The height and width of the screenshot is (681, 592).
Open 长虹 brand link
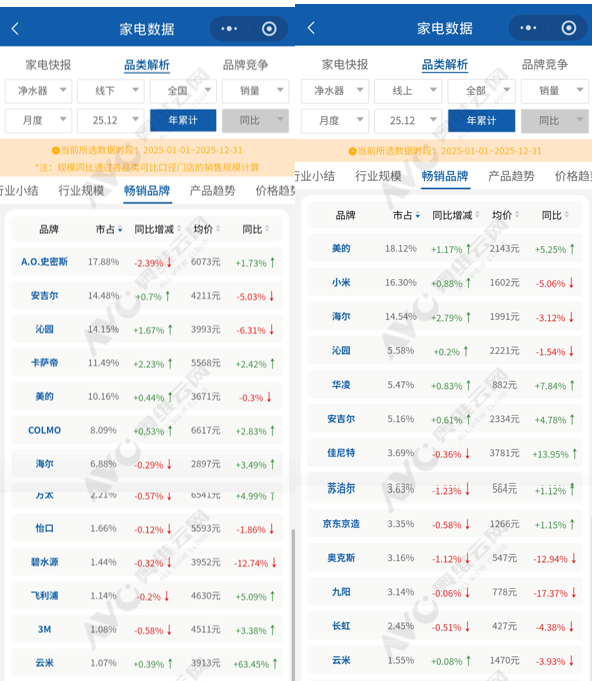[x=341, y=626]
